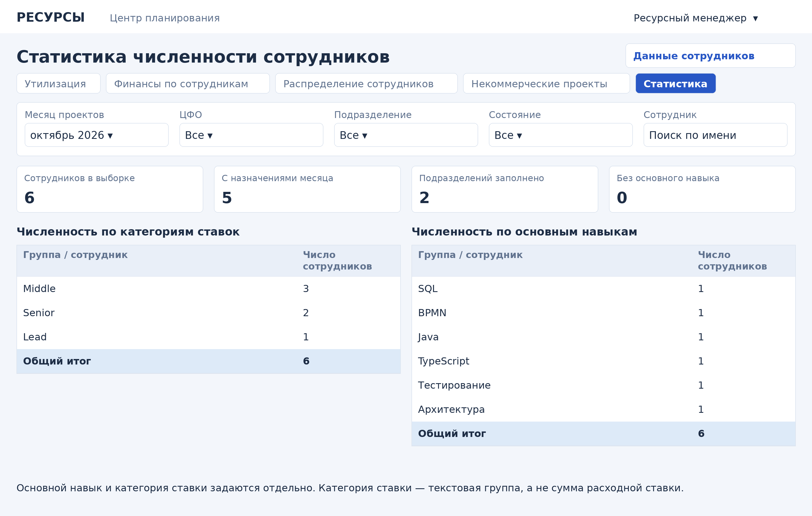This screenshot has width=812, height=516.
Task: Switch to the Финансы по сотрудникам tab
Action: click(x=187, y=83)
